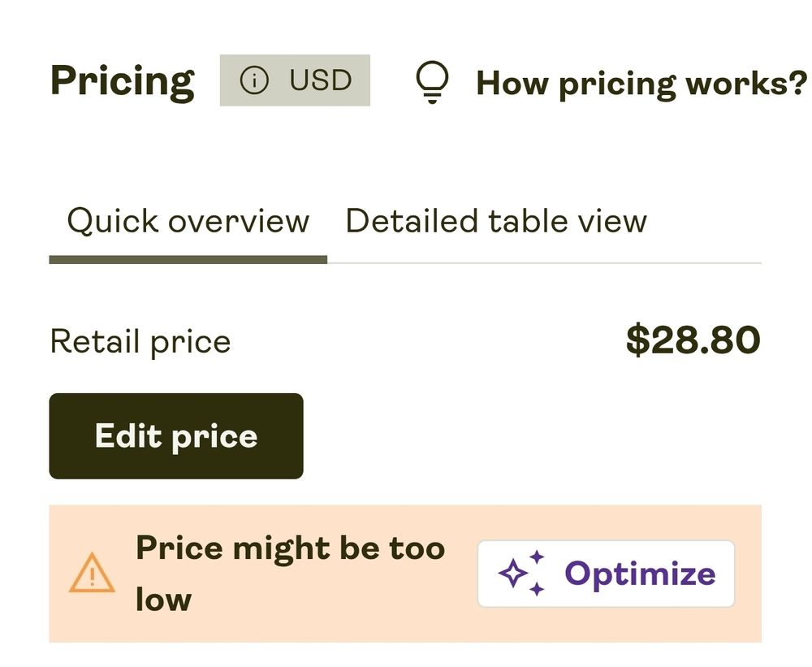Open the Detailed table view tab

496,221
